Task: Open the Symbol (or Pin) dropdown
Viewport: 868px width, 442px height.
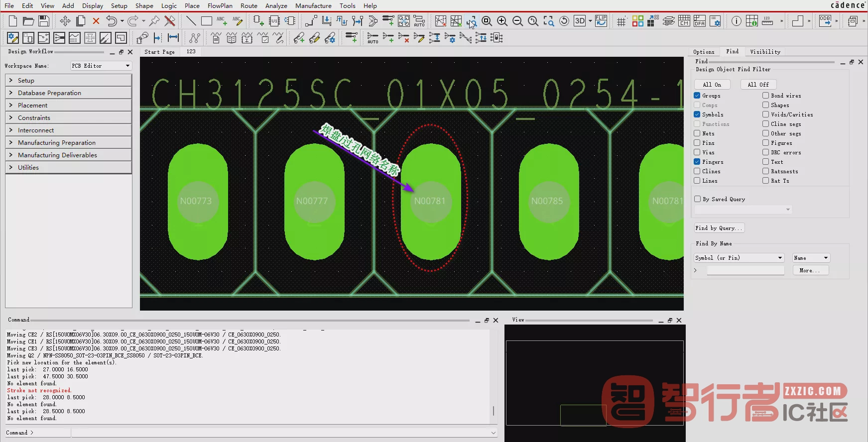Action: point(739,258)
